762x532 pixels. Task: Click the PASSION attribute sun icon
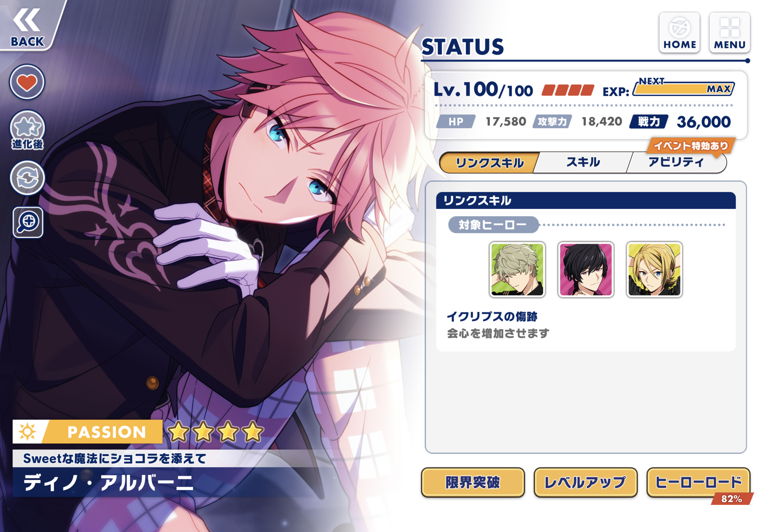click(x=28, y=432)
